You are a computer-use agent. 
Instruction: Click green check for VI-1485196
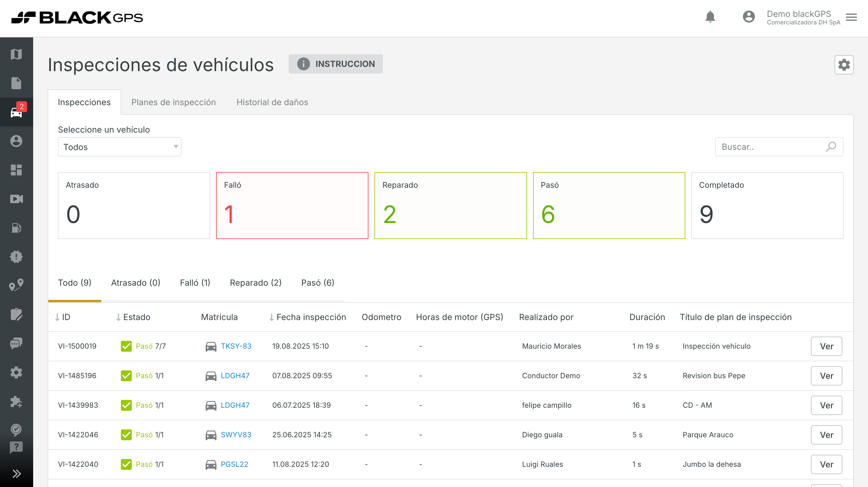126,376
